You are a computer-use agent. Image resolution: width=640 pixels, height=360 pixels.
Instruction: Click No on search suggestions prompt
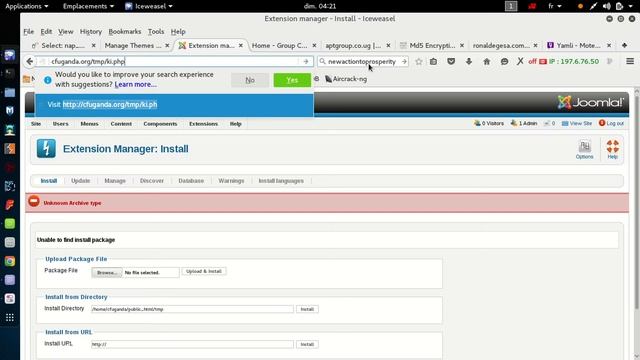point(250,80)
